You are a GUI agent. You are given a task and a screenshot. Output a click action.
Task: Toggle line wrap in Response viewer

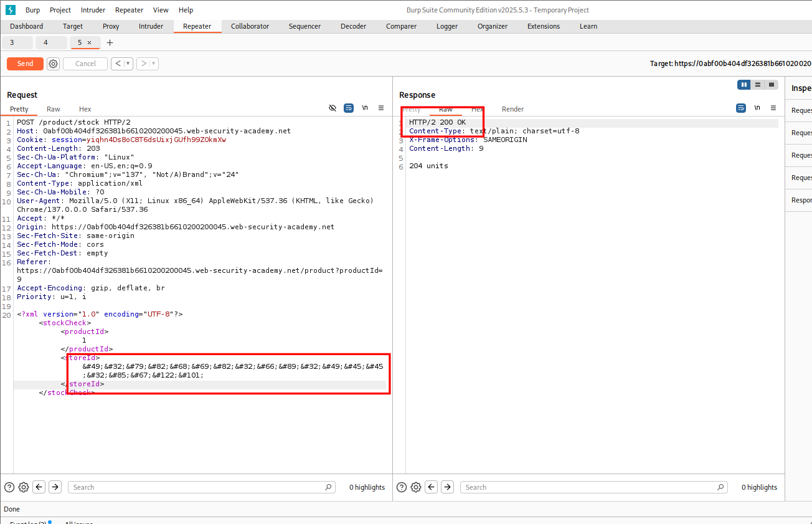(x=741, y=108)
